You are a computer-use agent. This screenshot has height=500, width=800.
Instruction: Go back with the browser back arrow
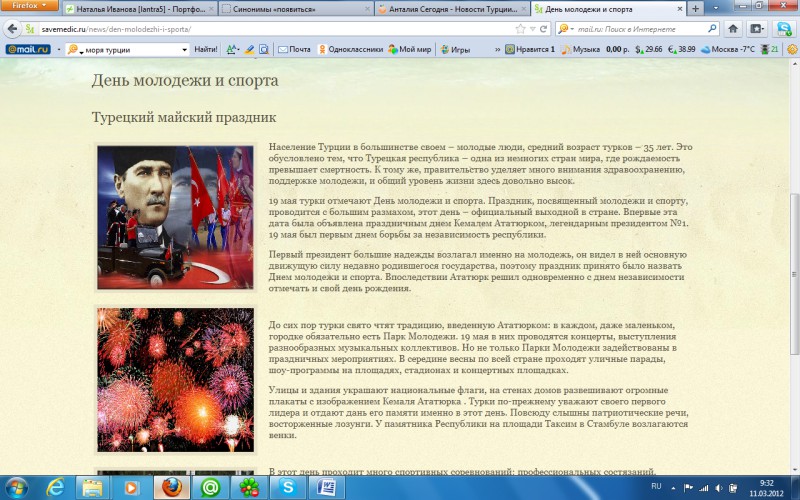[x=12, y=29]
